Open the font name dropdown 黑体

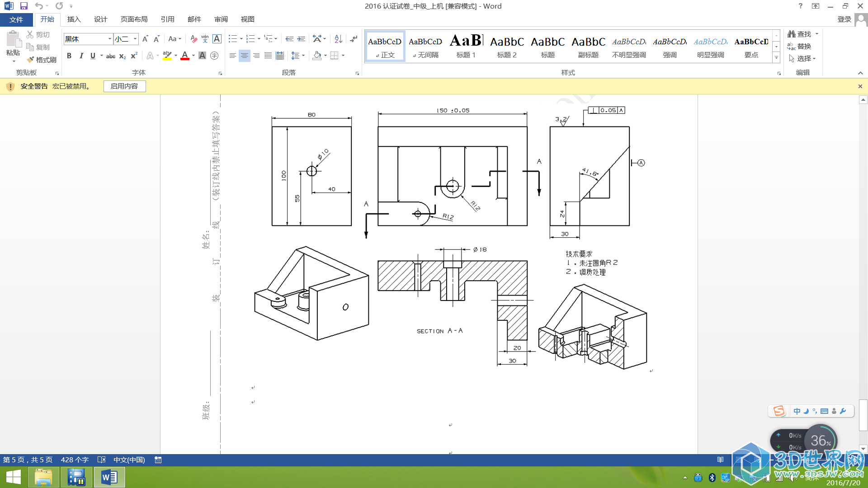click(109, 39)
